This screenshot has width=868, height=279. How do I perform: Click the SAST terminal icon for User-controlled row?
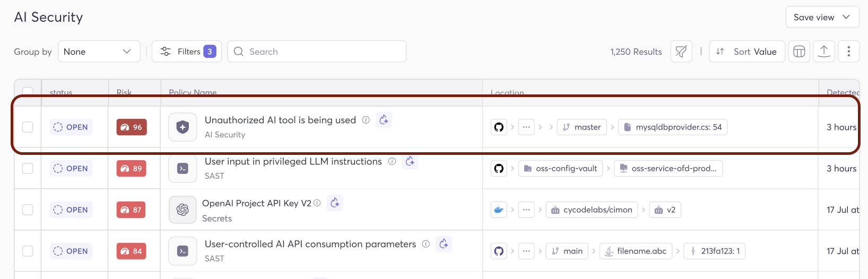[183, 251]
